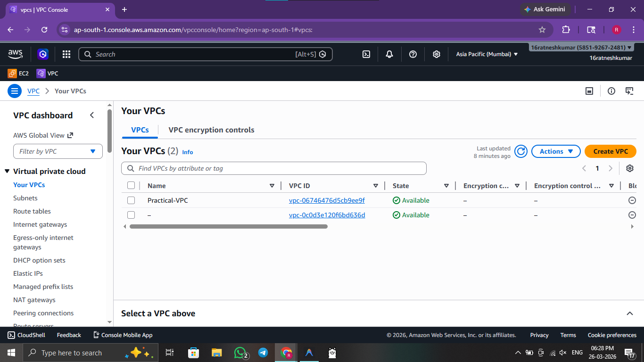Switch to VPC encryption controls tab
The image size is (644, 362).
[211, 130]
